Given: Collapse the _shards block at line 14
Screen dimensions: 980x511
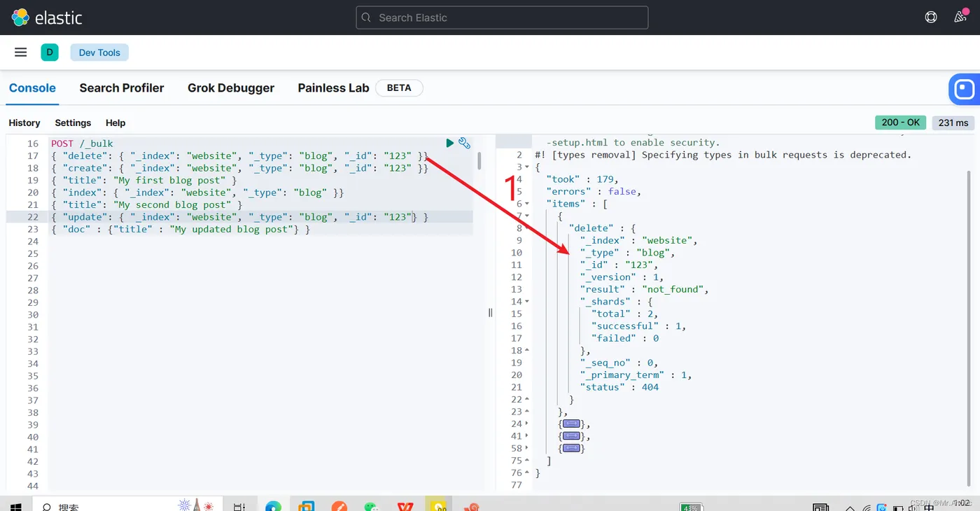Looking at the screenshot, I should click(527, 302).
